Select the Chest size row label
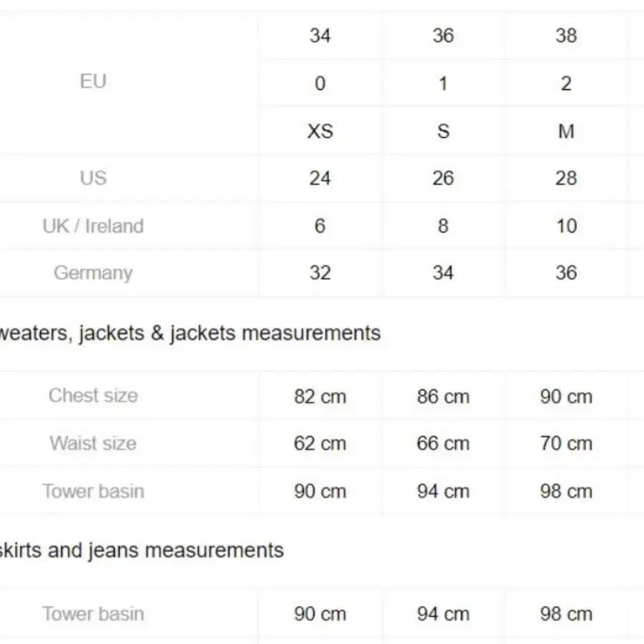 coord(93,396)
